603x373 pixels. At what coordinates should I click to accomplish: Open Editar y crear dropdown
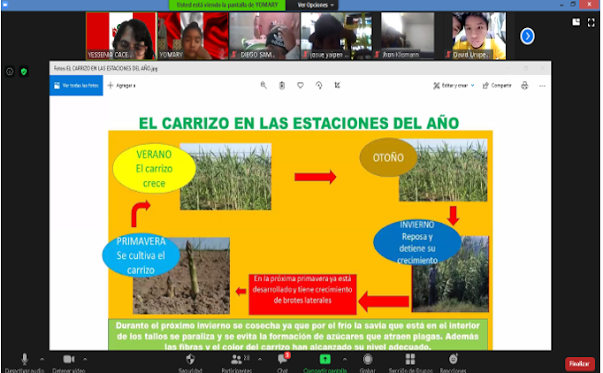pyautogui.click(x=454, y=85)
